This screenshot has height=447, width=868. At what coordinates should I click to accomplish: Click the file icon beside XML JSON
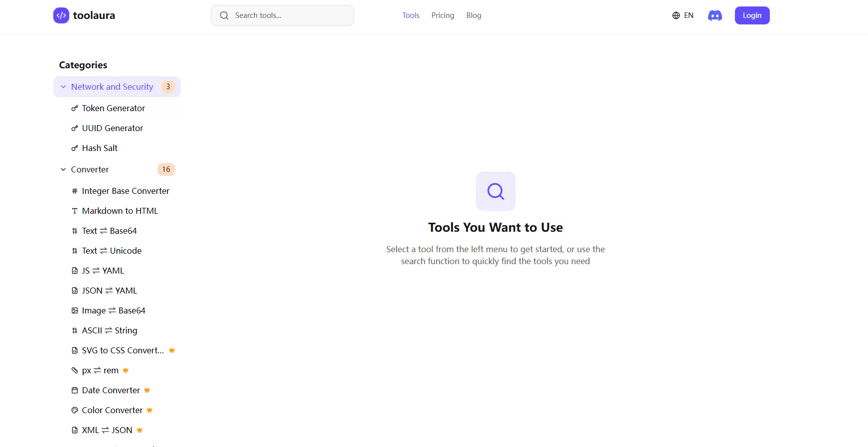click(75, 430)
